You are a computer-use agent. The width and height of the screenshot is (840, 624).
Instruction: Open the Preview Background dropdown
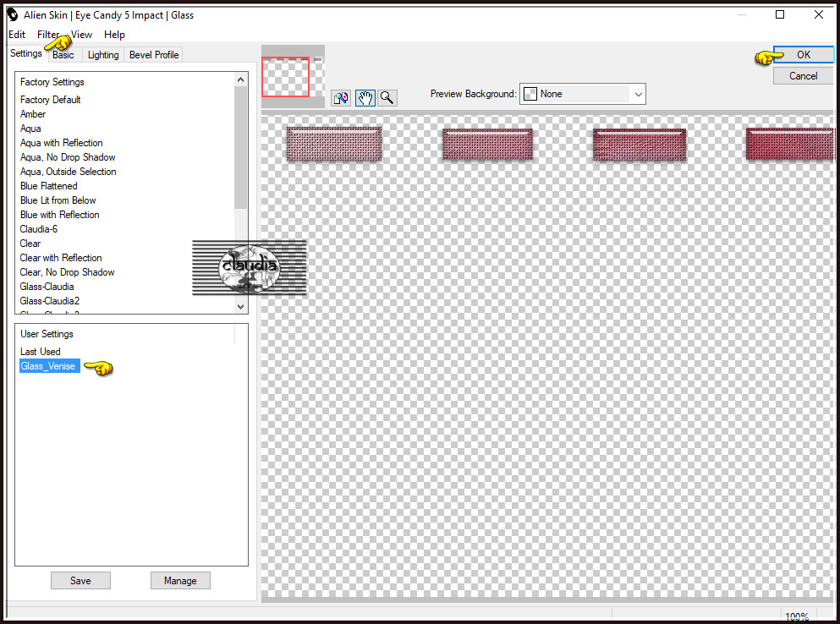pos(582,94)
